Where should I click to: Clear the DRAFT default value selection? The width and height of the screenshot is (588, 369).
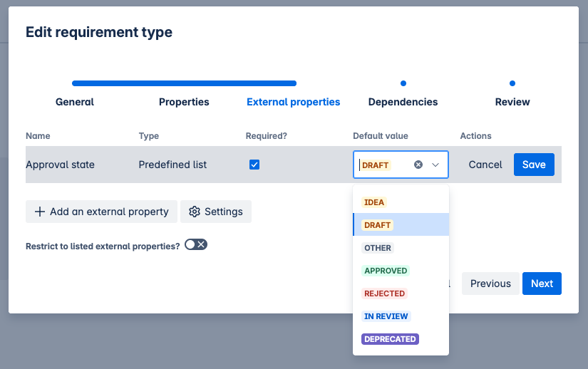pyautogui.click(x=418, y=165)
